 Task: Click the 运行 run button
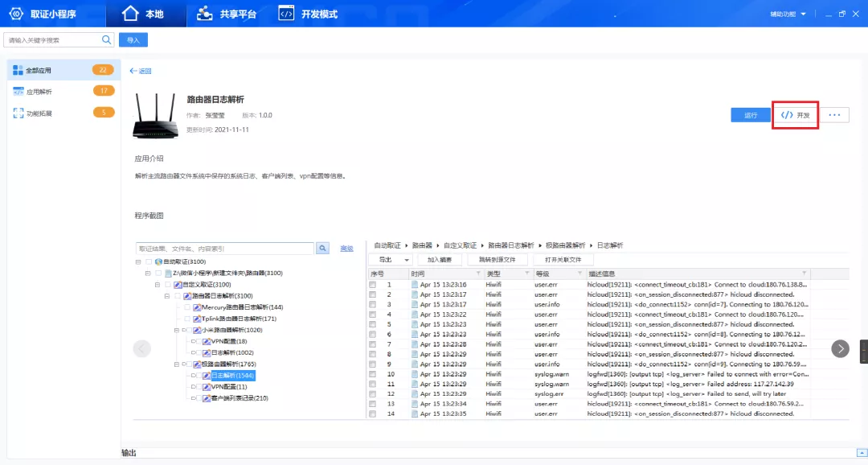coord(751,115)
